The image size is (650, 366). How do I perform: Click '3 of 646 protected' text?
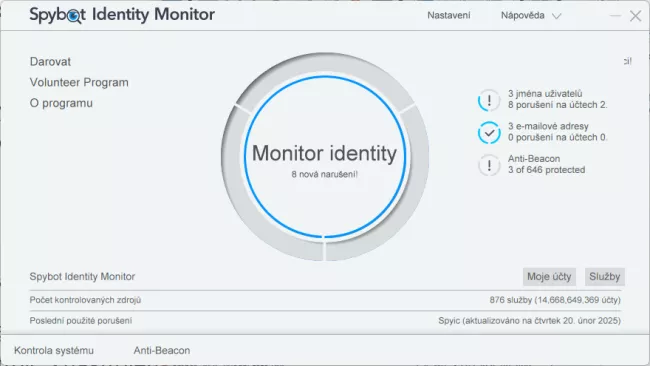coord(546,170)
